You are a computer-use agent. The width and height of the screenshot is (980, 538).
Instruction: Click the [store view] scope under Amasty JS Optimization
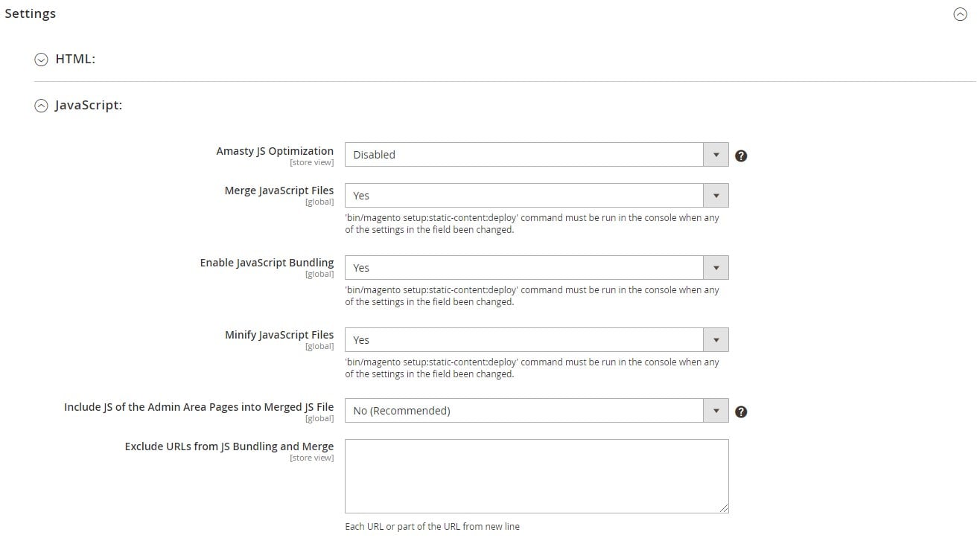tap(312, 163)
